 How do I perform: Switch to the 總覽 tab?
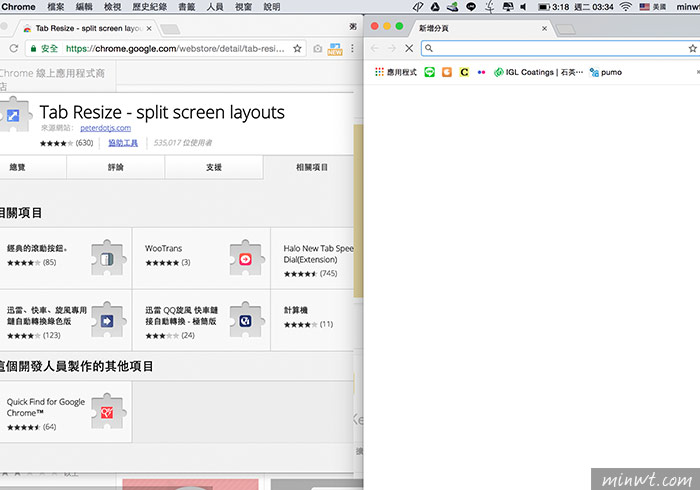click(x=31, y=167)
